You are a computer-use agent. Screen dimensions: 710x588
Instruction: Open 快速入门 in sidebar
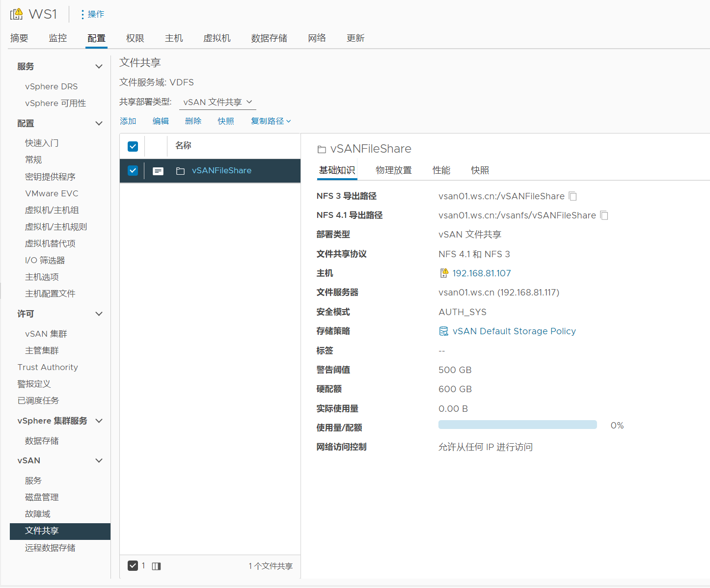pyautogui.click(x=42, y=143)
